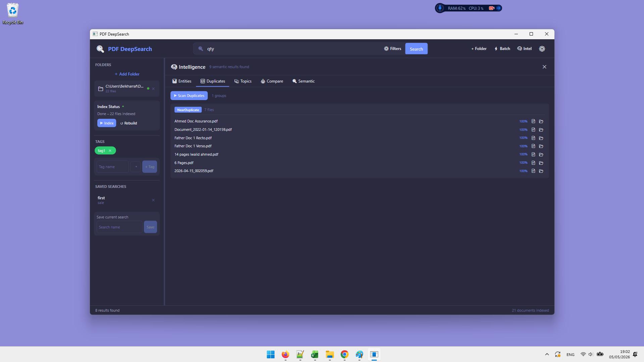The height and width of the screenshot is (362, 644).
Task: Open the Recycle Bin desktop icon
Action: tap(13, 13)
